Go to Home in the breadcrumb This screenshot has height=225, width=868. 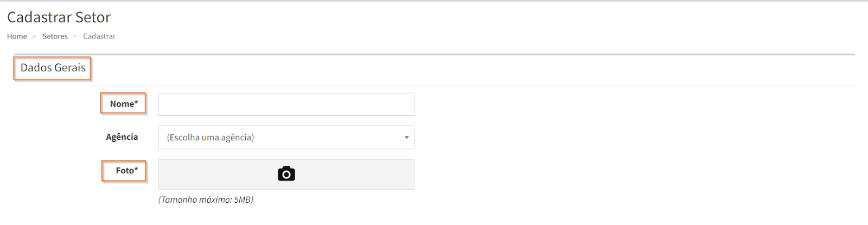pyautogui.click(x=17, y=36)
